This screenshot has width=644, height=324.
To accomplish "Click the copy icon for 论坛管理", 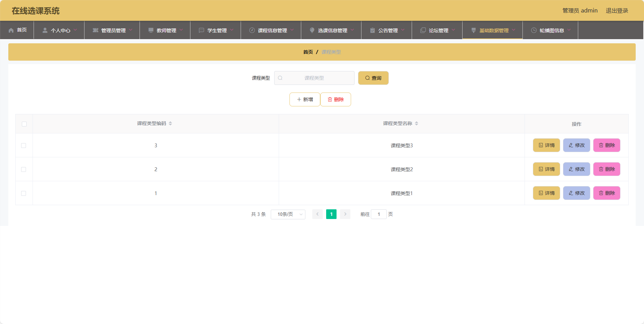I will click(x=423, y=30).
